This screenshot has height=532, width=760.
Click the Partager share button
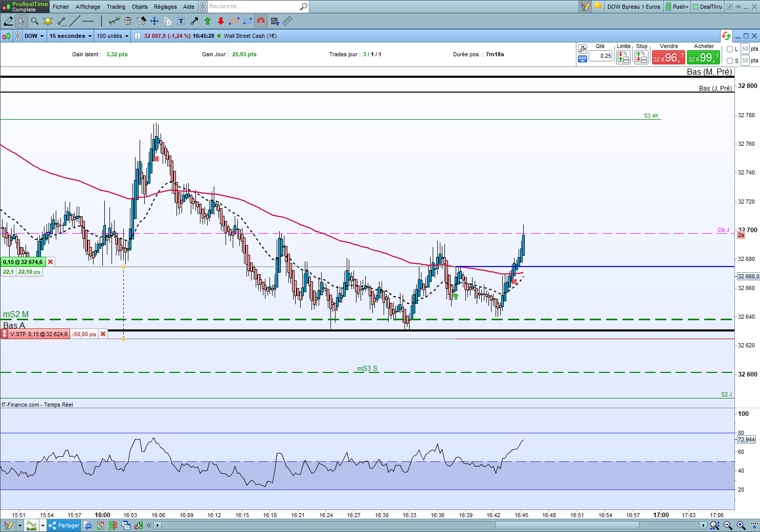click(64, 525)
